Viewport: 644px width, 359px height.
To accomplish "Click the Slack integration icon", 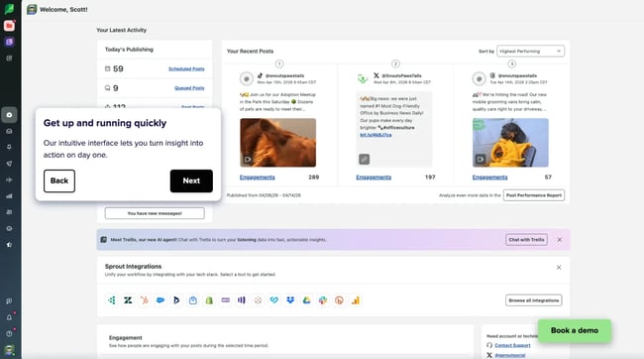I will [323, 300].
